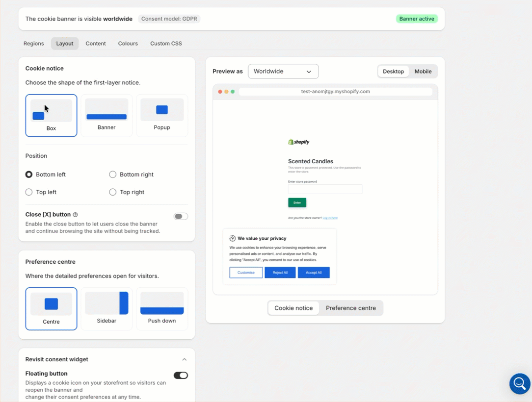
Task: Click the Preference centre section title
Action: 50,262
